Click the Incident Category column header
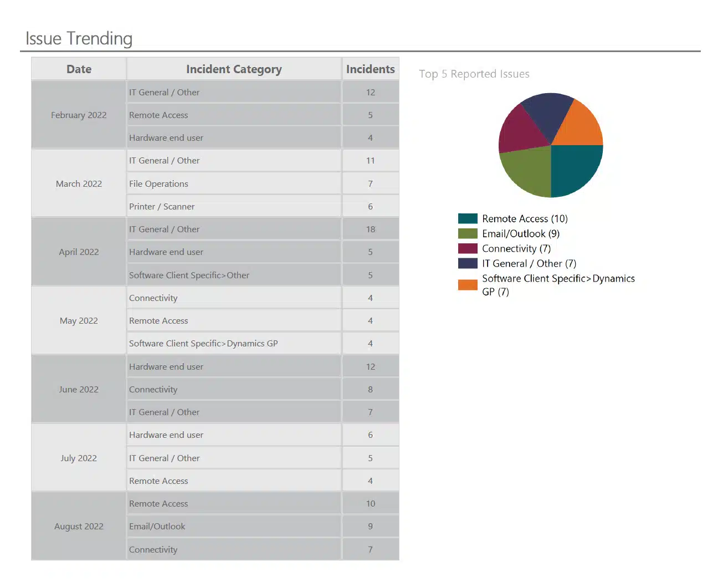 point(234,69)
